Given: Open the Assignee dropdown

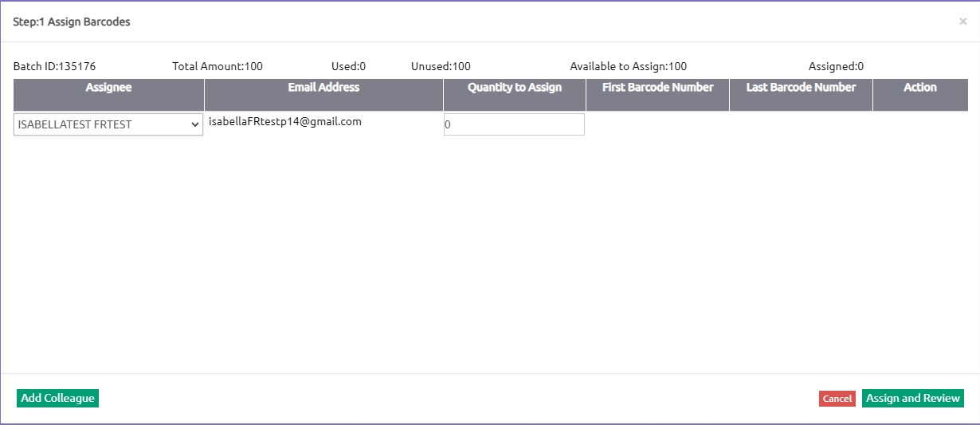Looking at the screenshot, I should [108, 124].
